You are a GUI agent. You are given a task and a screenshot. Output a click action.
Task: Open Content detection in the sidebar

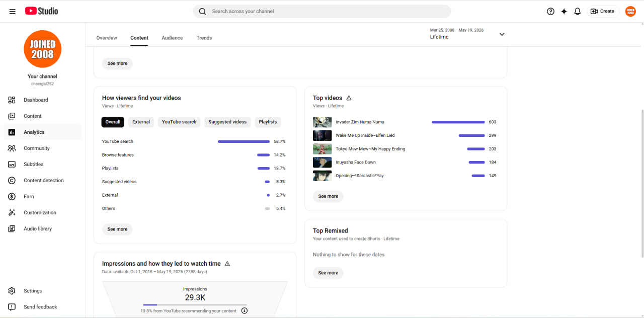tap(42, 181)
